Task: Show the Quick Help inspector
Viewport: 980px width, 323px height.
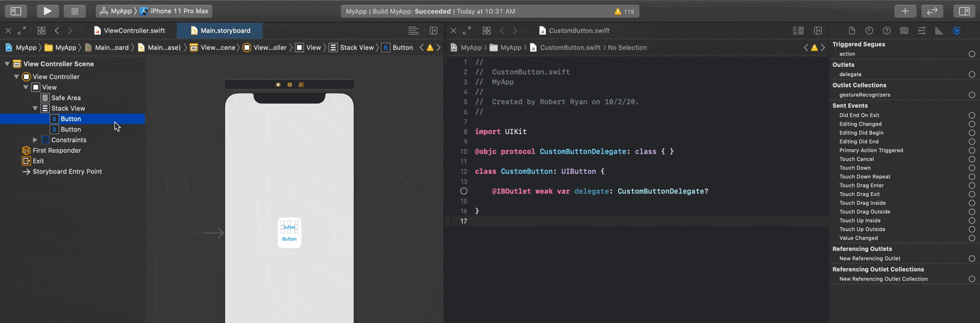Action: tap(887, 30)
